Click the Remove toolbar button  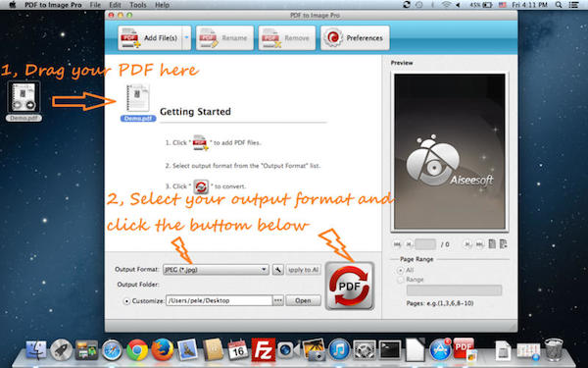click(x=286, y=38)
